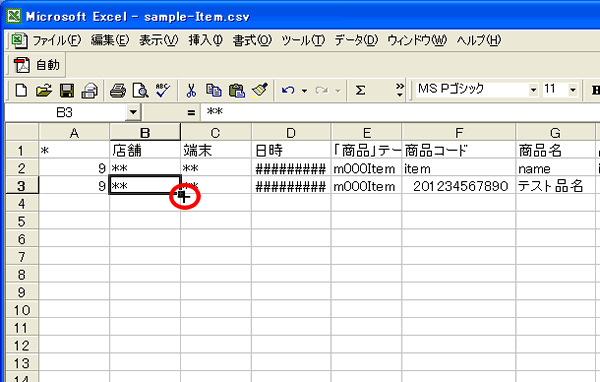
Task: Click cell containing name
Action: tap(555, 168)
